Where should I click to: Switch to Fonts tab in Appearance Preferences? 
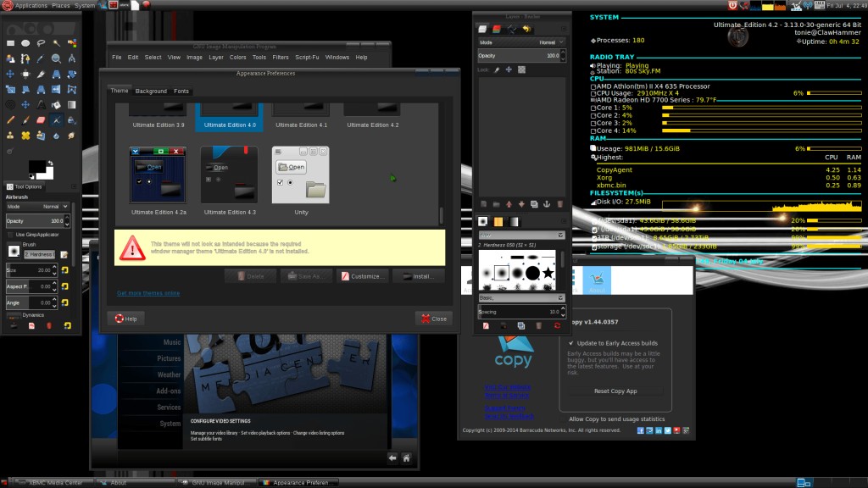[181, 91]
